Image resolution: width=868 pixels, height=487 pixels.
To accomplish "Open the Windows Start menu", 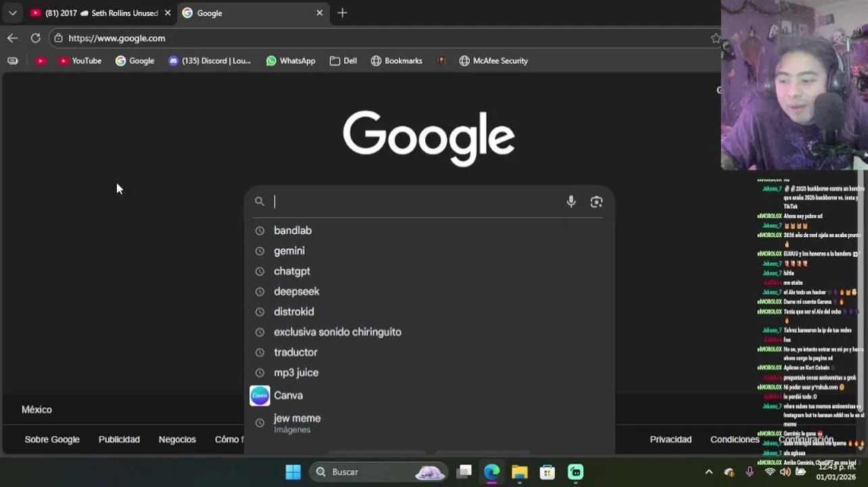I will click(293, 472).
